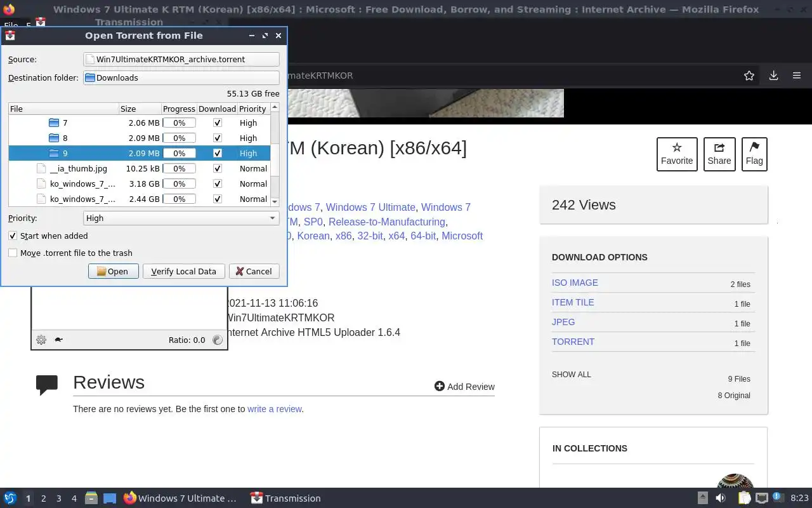Click the folder icon of row 8
This screenshot has width=812, height=508.
coord(54,138)
